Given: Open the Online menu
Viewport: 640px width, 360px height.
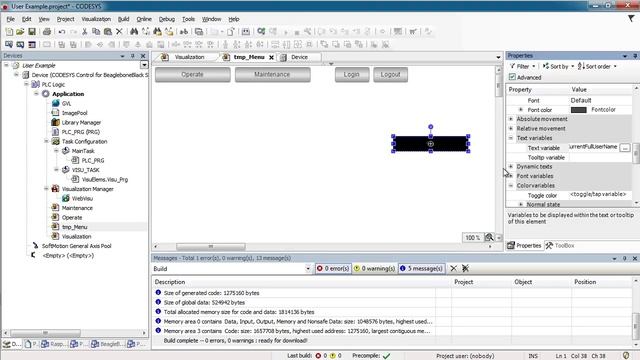Looking at the screenshot, I should pyautogui.click(x=144, y=19).
